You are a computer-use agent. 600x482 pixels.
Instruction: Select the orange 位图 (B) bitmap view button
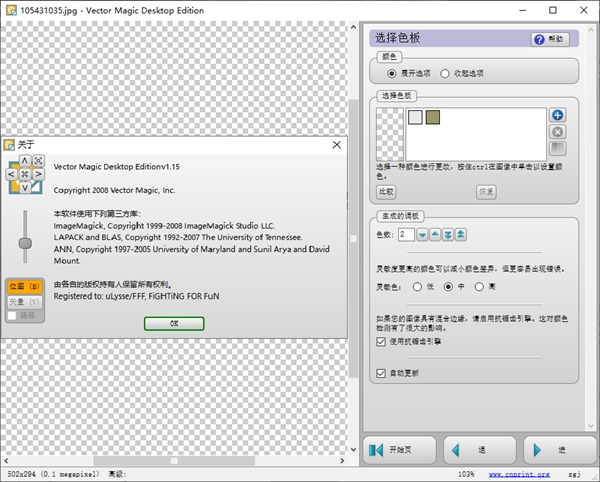[24, 286]
